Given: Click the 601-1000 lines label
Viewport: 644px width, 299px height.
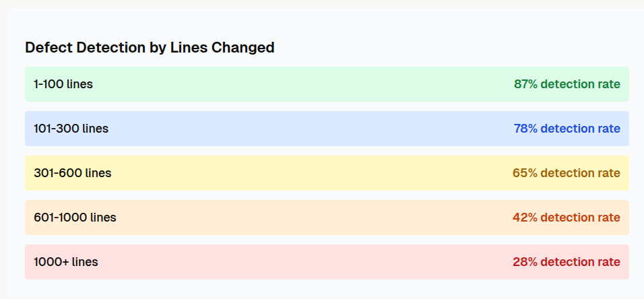Looking at the screenshot, I should coord(75,218).
